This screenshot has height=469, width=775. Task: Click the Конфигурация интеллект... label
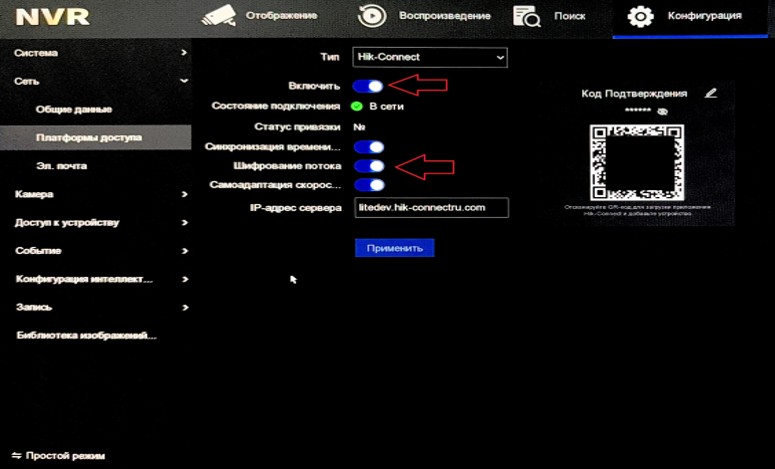pos(84,279)
